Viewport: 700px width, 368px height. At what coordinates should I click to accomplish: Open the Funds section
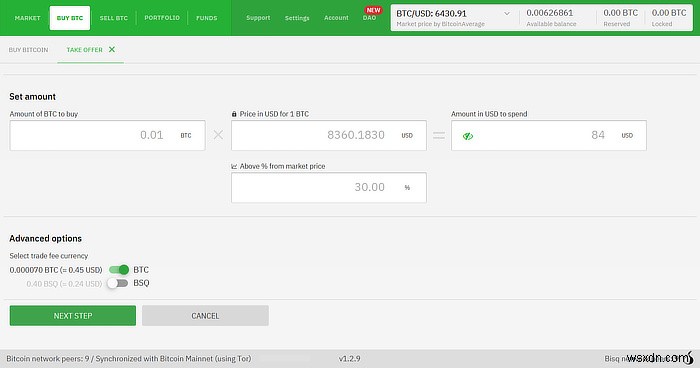[206, 18]
